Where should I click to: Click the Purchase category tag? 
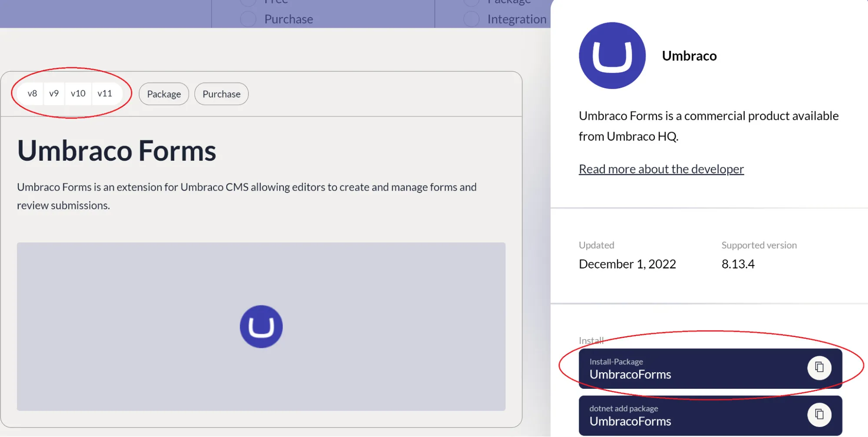(x=221, y=94)
